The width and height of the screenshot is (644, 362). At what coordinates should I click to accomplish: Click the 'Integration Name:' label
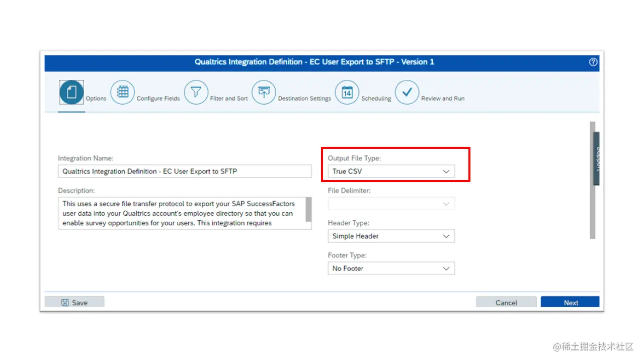86,158
